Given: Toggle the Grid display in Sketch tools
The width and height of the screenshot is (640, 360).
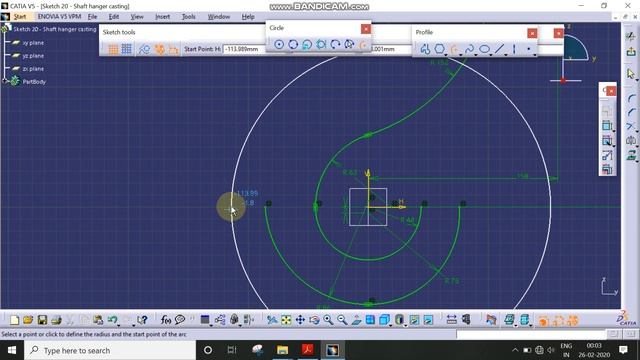Looking at the screenshot, I should coord(113,49).
